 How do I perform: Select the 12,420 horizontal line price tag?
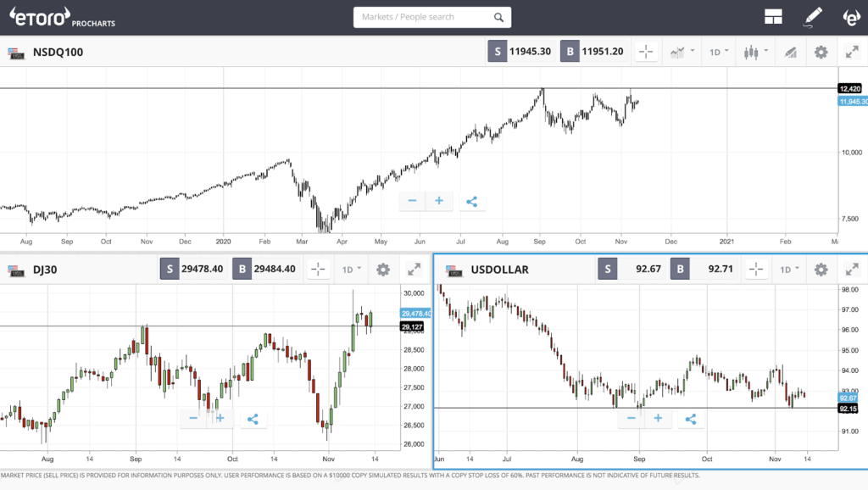849,88
